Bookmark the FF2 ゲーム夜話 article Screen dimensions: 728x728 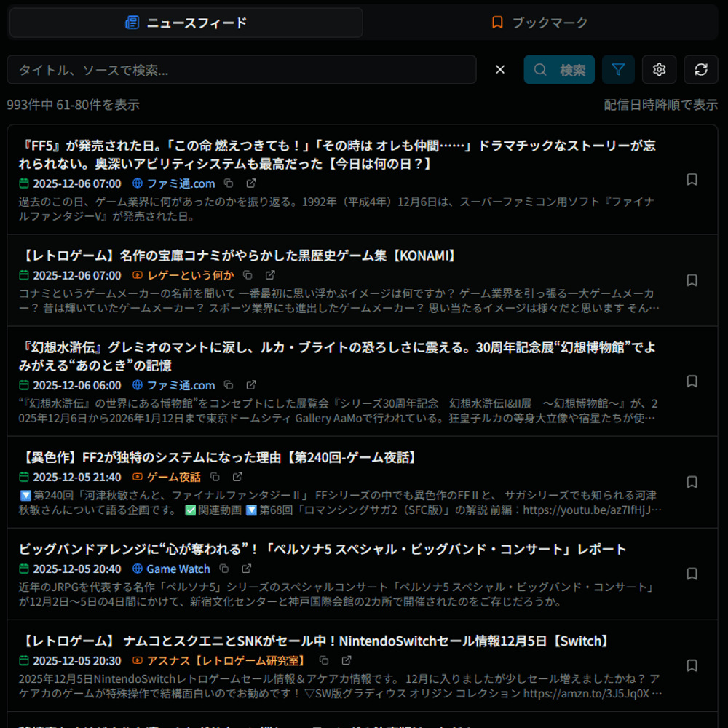692,482
